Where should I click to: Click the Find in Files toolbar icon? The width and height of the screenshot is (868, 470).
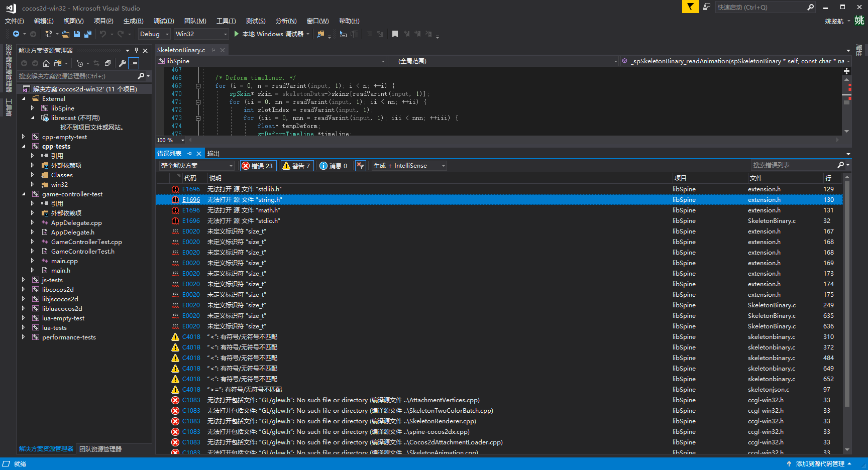coord(320,34)
